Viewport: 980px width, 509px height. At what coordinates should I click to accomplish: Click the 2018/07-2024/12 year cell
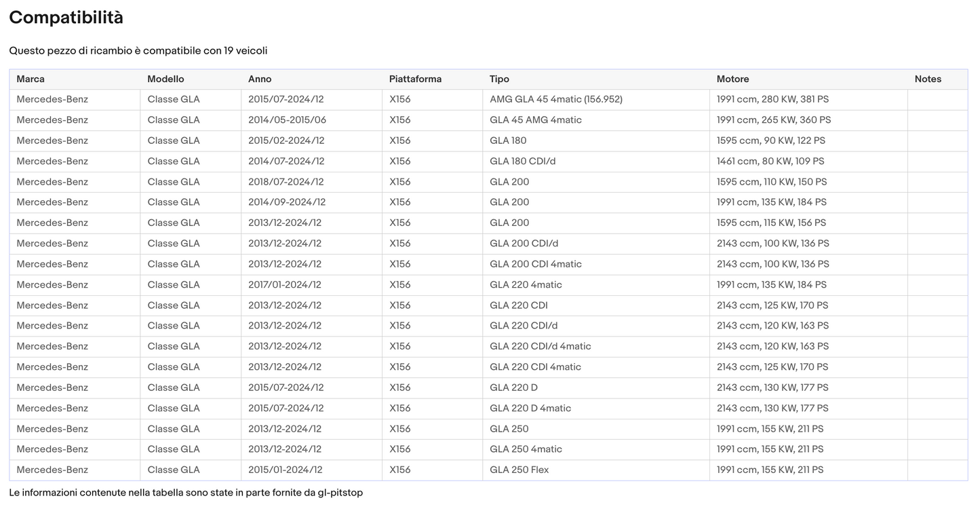[286, 182]
